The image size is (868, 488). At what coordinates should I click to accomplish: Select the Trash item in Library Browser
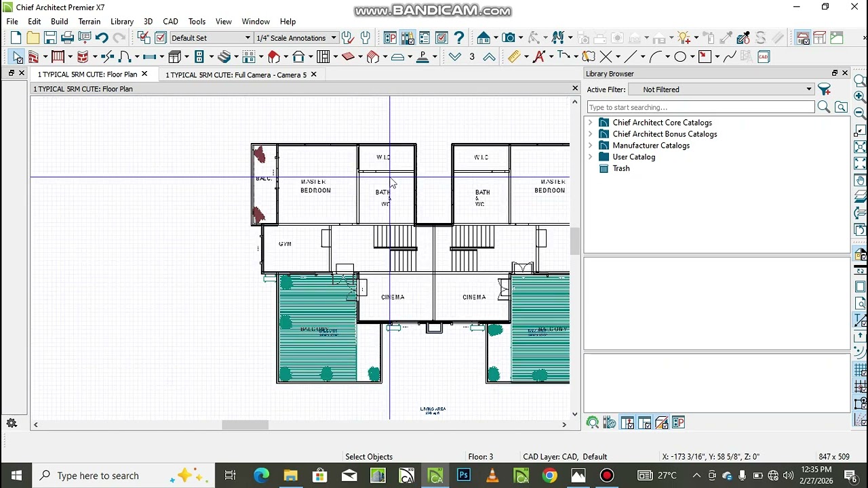pos(620,169)
